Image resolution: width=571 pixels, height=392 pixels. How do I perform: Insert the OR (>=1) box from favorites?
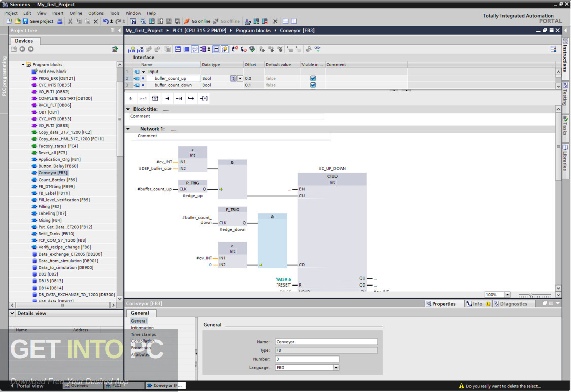[x=143, y=98]
